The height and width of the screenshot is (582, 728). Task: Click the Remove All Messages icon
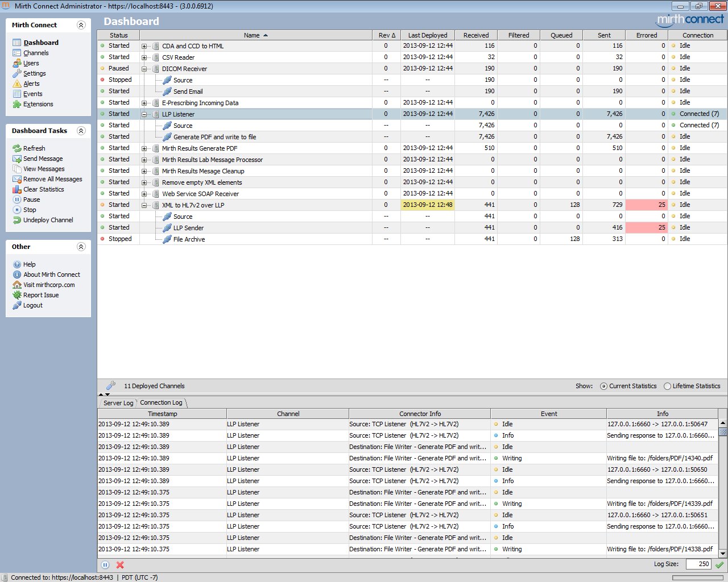click(x=17, y=179)
